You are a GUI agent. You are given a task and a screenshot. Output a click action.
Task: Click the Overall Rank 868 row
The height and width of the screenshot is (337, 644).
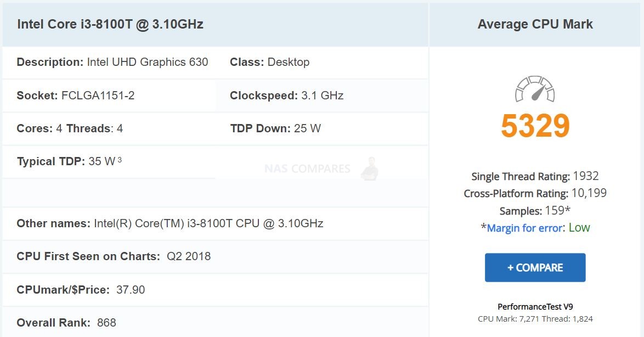215,323
